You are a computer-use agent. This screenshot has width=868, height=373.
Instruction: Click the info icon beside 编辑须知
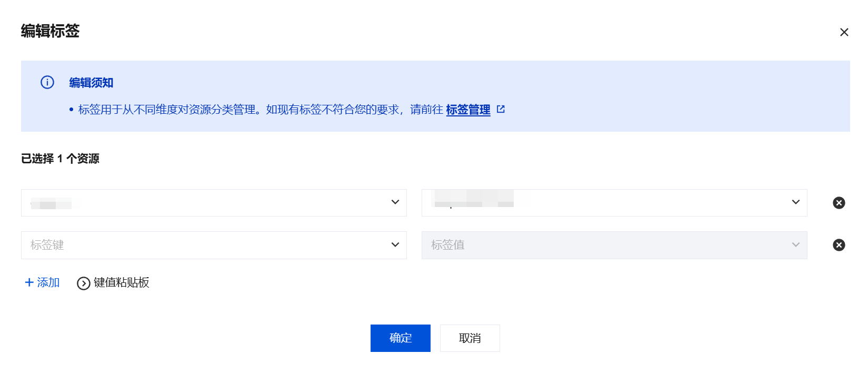coord(47,83)
